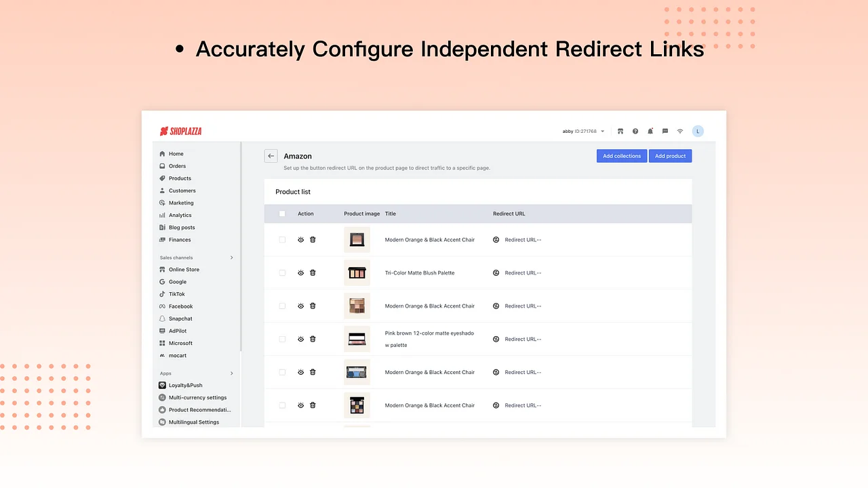Edit redirect URL icon for Tri-Color Matte Blush Palette
This screenshot has width=868, height=488.
[x=496, y=272]
